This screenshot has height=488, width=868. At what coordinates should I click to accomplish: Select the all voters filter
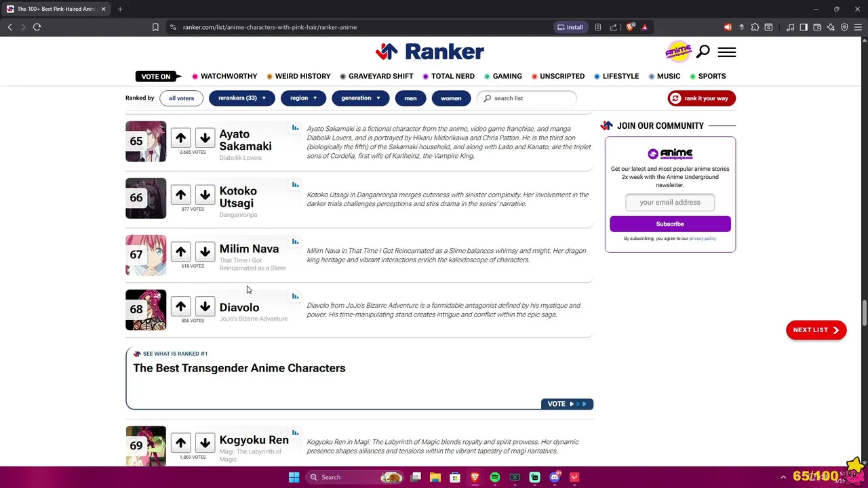click(181, 98)
